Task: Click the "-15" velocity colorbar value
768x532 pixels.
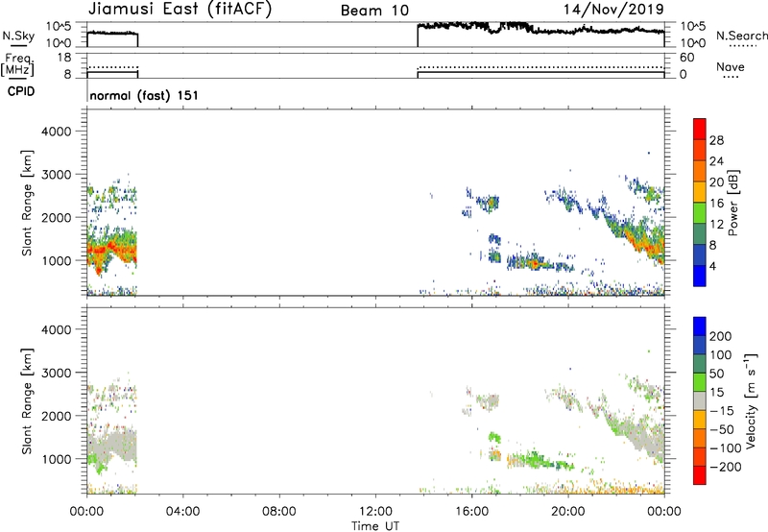Action: 722,411
